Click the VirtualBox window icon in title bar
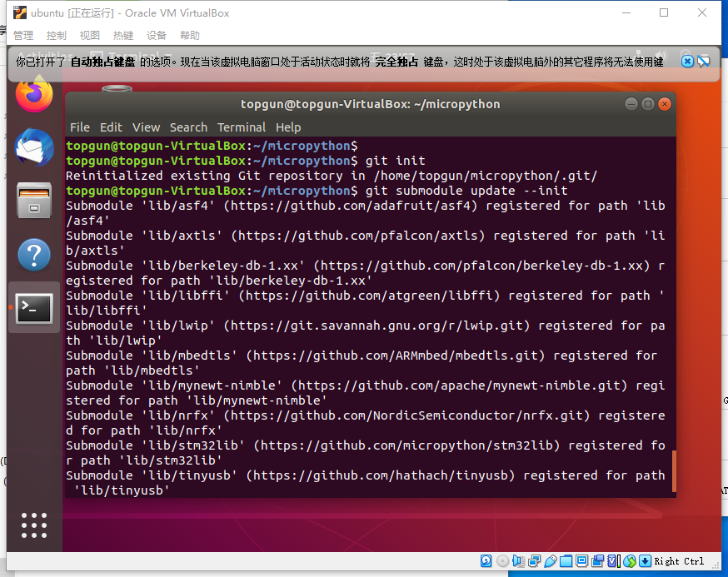The image size is (728, 577). tap(20, 12)
